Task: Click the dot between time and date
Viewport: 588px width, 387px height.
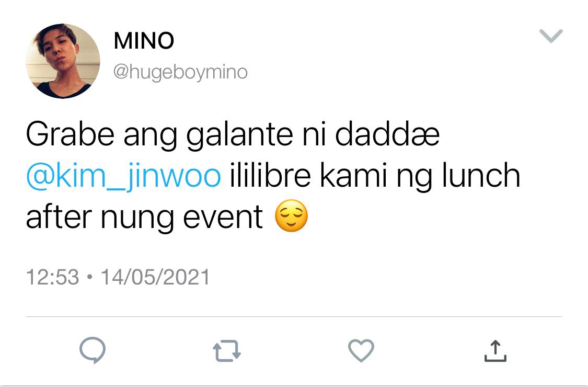Action: (x=89, y=277)
